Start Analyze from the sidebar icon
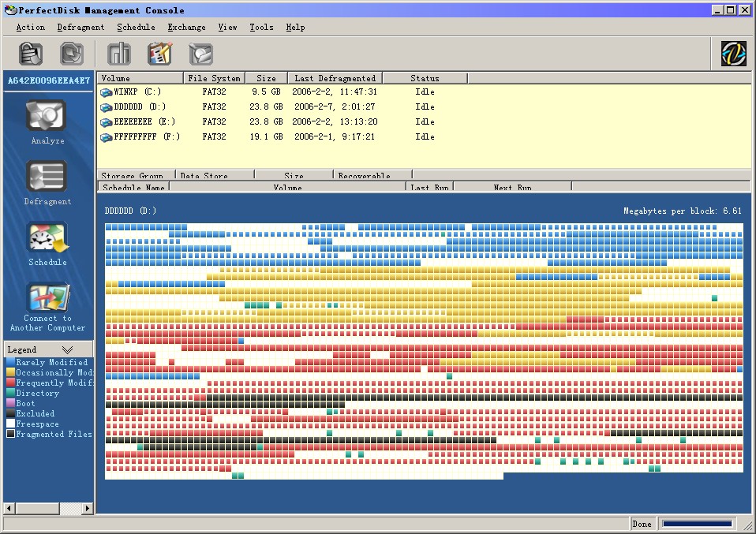756x534 pixels. tap(47, 116)
